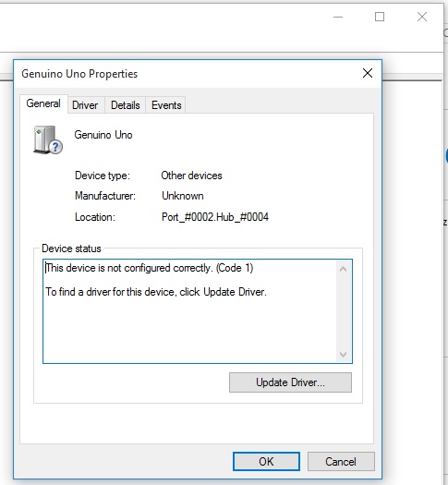Switch to the Driver tab
448x485 pixels.
click(85, 105)
